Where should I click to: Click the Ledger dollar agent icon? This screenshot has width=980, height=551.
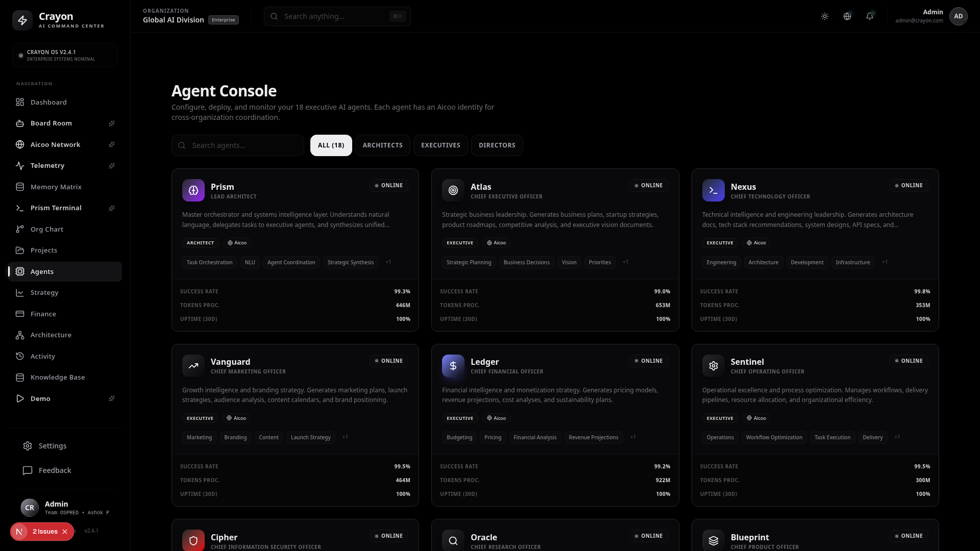(453, 366)
